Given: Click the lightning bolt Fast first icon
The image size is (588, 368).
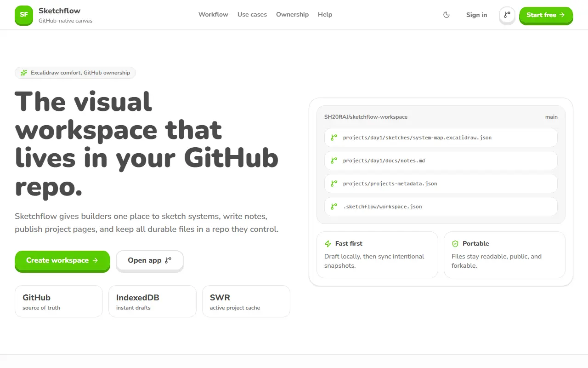Looking at the screenshot, I should (x=328, y=244).
